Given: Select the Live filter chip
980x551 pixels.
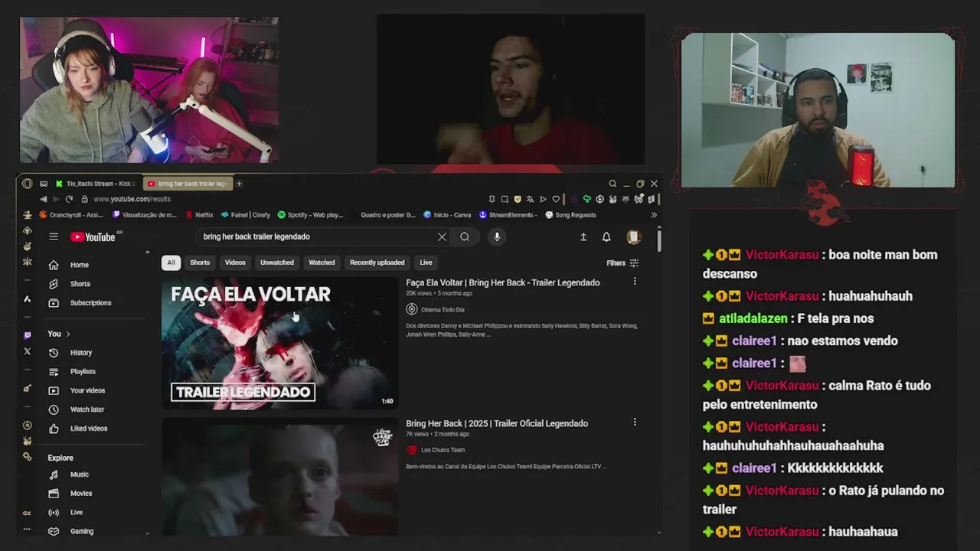Looking at the screenshot, I should click(x=426, y=262).
